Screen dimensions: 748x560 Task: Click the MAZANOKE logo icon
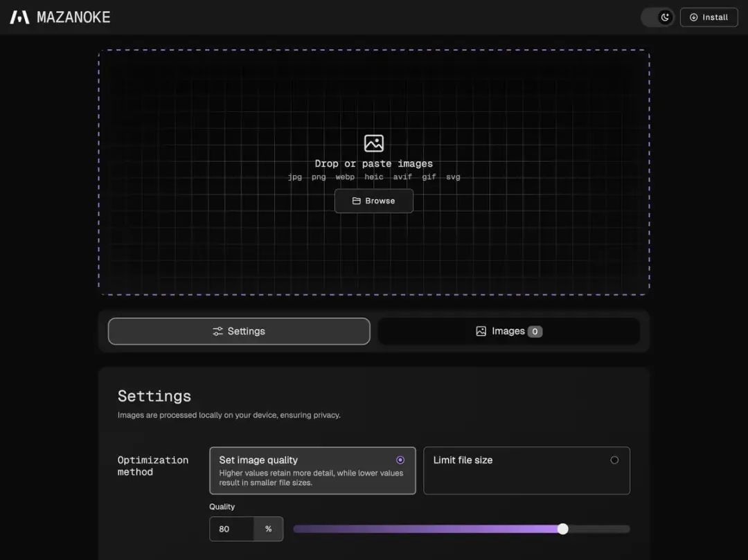(x=19, y=17)
